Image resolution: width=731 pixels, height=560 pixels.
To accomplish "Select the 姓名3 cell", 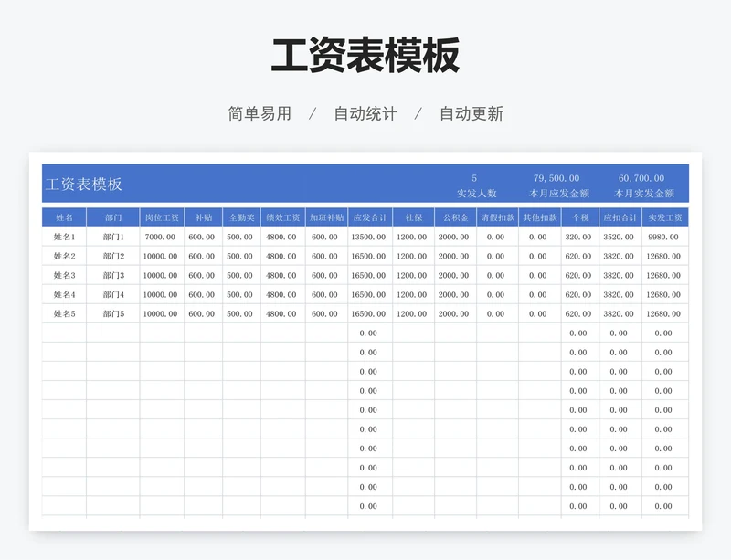I will [64, 275].
